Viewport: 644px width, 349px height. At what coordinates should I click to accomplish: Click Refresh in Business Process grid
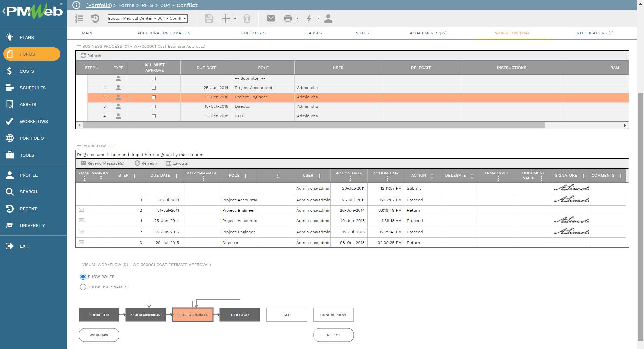[x=91, y=56]
